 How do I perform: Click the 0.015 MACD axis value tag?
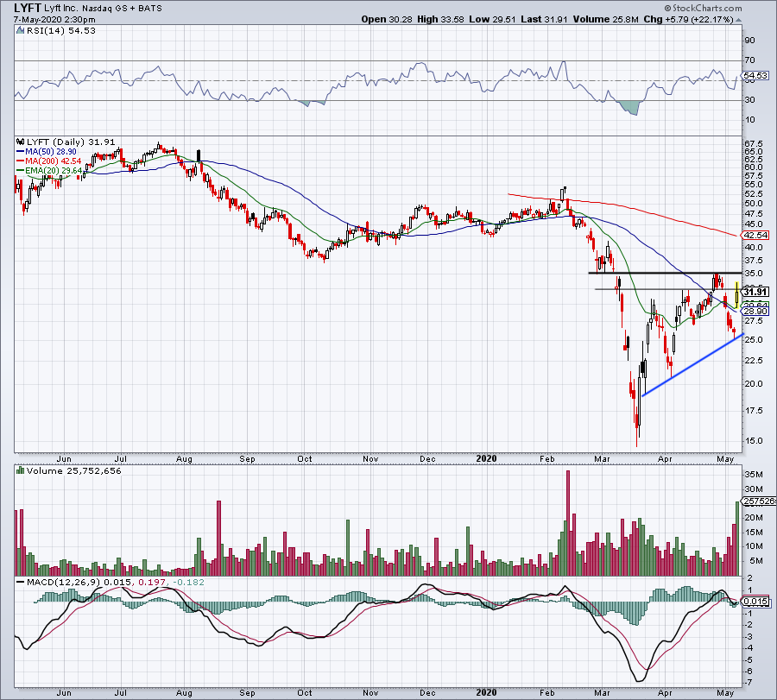click(755, 602)
